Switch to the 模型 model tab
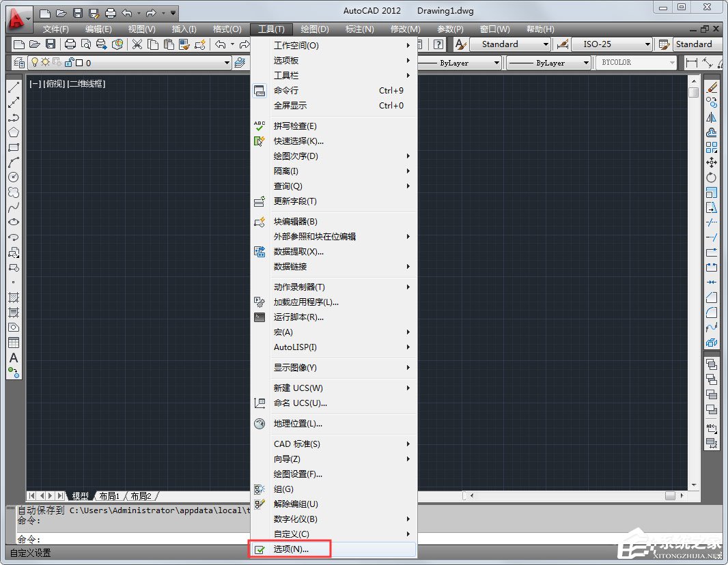Viewport: 728px width, 565px height. click(x=81, y=496)
